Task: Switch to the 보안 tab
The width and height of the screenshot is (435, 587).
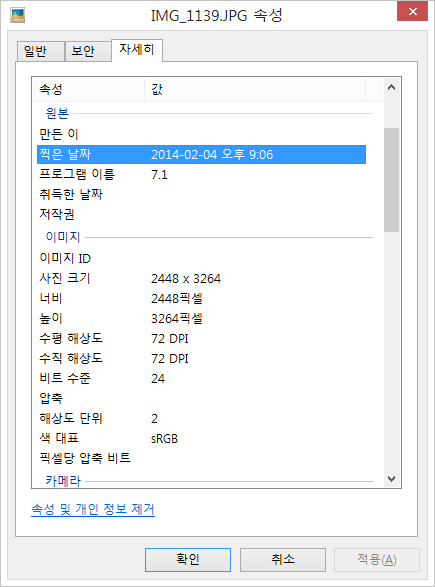Action: coord(88,51)
